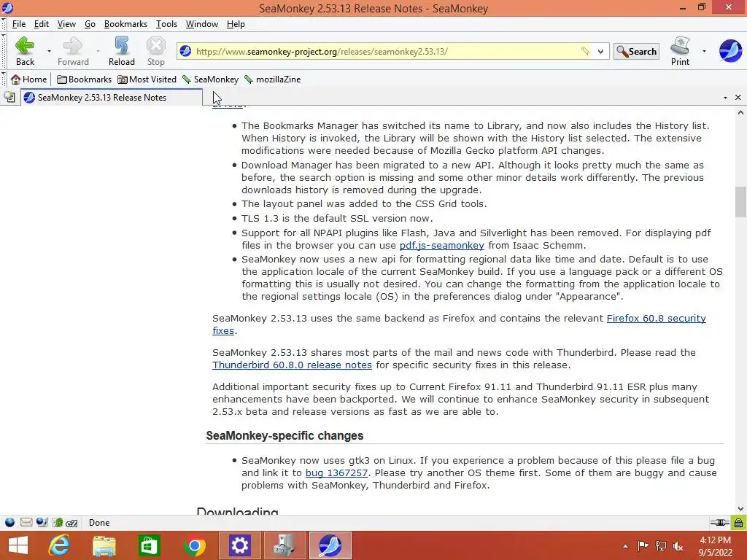Open Bookmarks folder in personal toolbar
The width and height of the screenshot is (747, 560).
[x=85, y=79]
